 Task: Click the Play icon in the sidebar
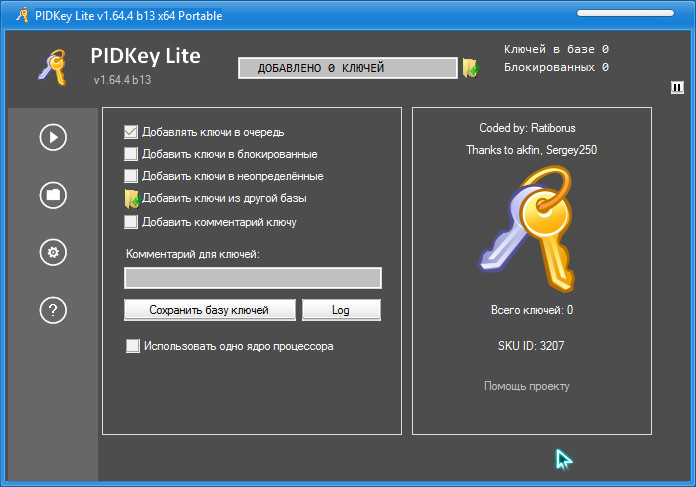coord(53,136)
